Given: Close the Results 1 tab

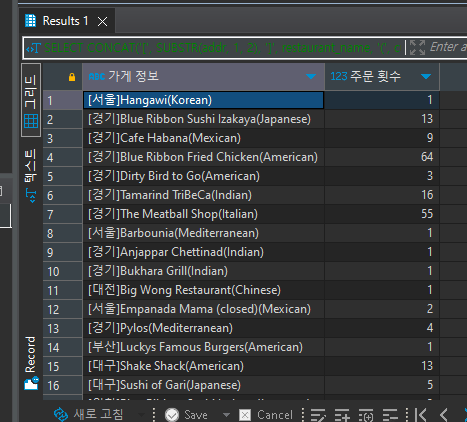Looking at the screenshot, I should point(102,22).
